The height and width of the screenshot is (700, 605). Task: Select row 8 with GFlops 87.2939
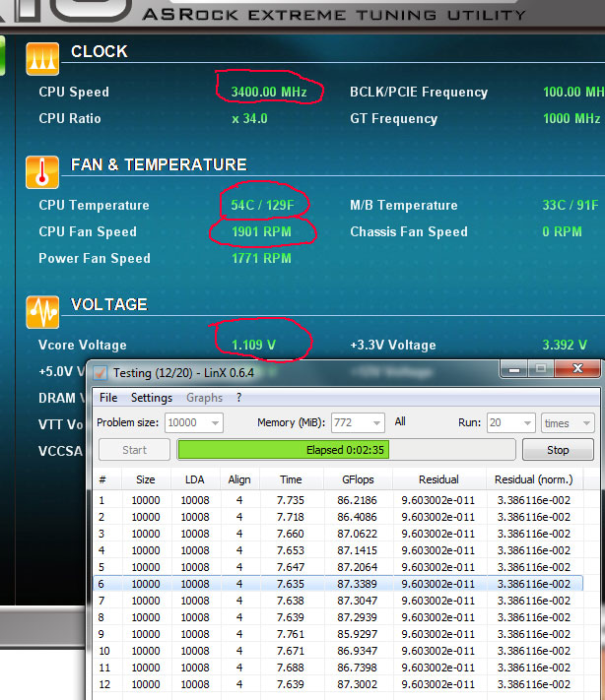338,617
